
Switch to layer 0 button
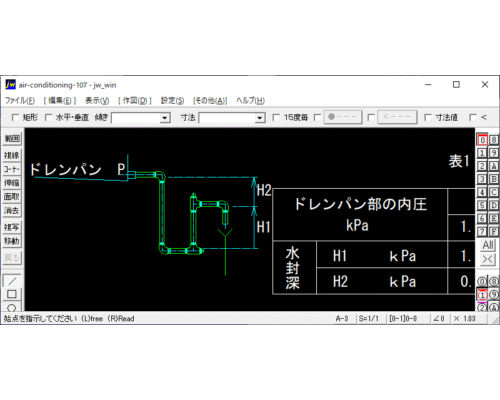pos(482,140)
